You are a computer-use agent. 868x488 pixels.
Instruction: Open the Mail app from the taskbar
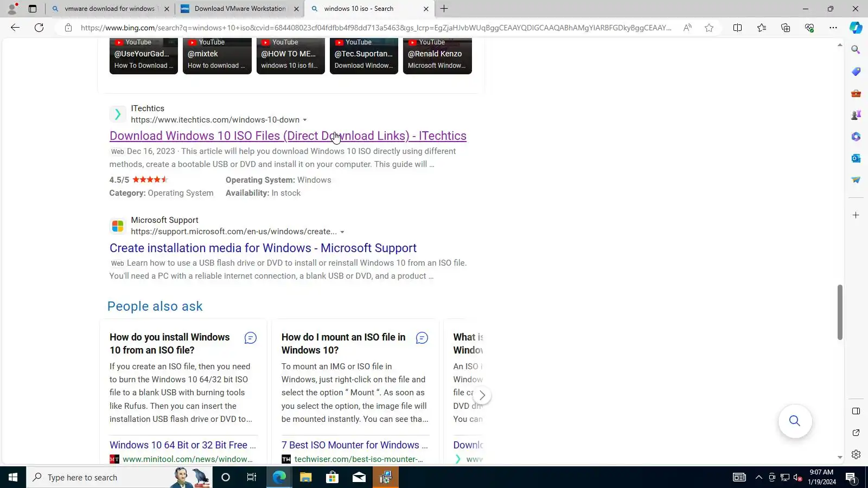point(359,477)
